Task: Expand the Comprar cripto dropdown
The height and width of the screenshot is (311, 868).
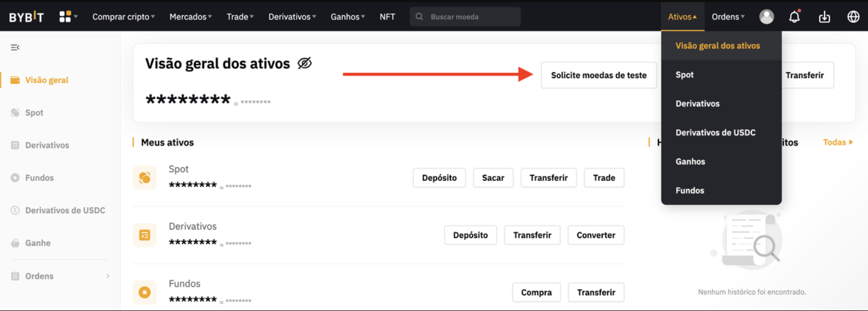Action: (123, 17)
